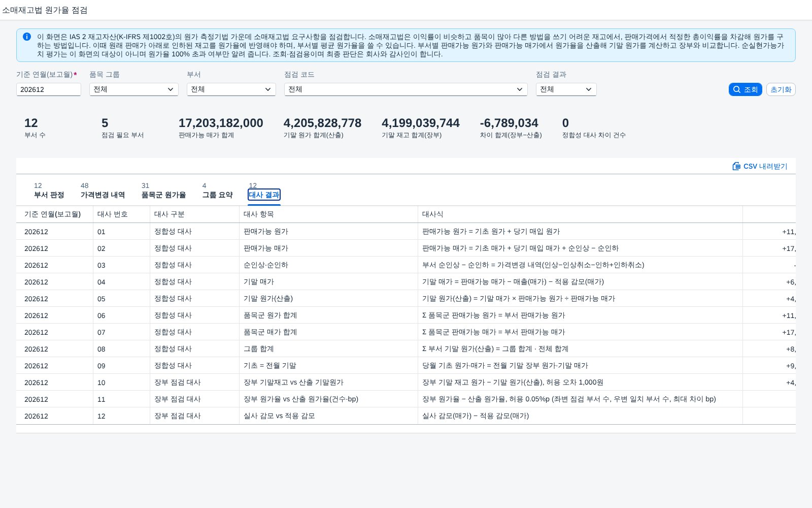
Task: Click the 대사 구분 column header
Action: click(195, 214)
